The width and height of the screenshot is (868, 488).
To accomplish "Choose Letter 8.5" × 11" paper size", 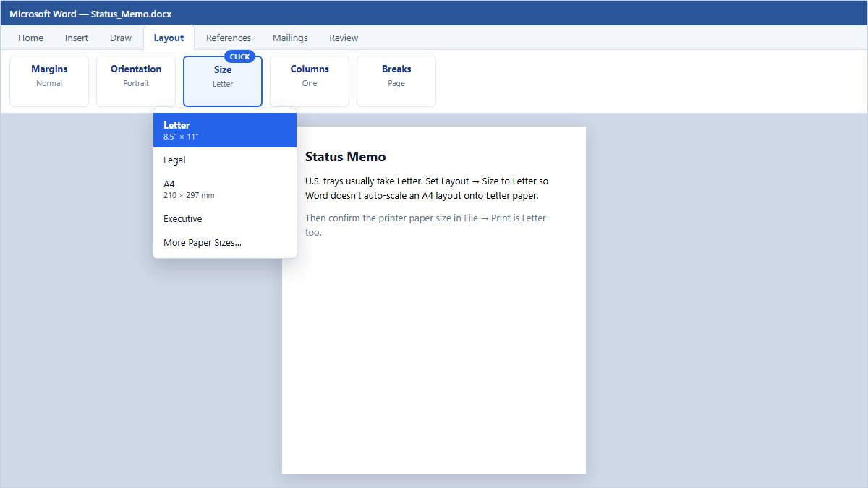I will [225, 130].
